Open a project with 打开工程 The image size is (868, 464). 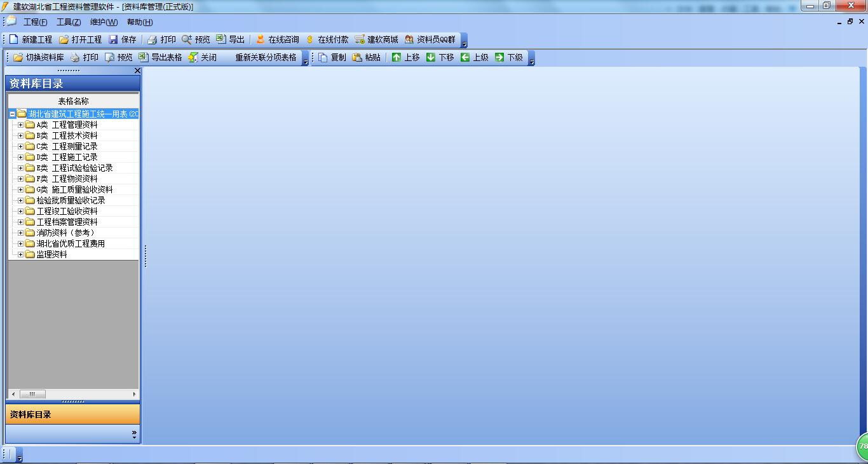81,39
